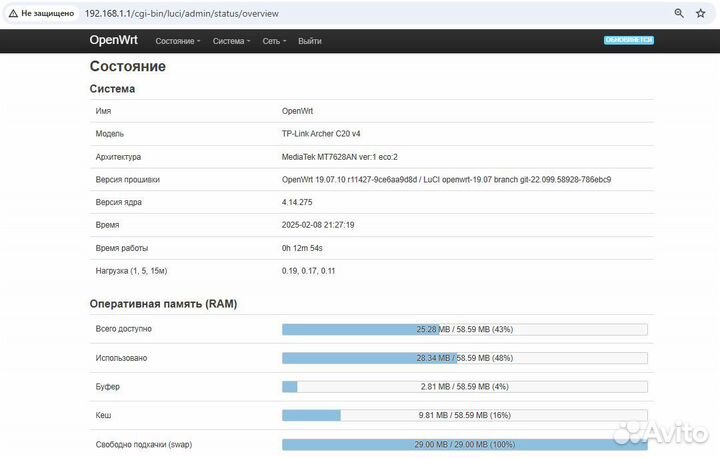720x458 pixels.
Task: Click the 'Архитектура' row label
Action: 118,157
